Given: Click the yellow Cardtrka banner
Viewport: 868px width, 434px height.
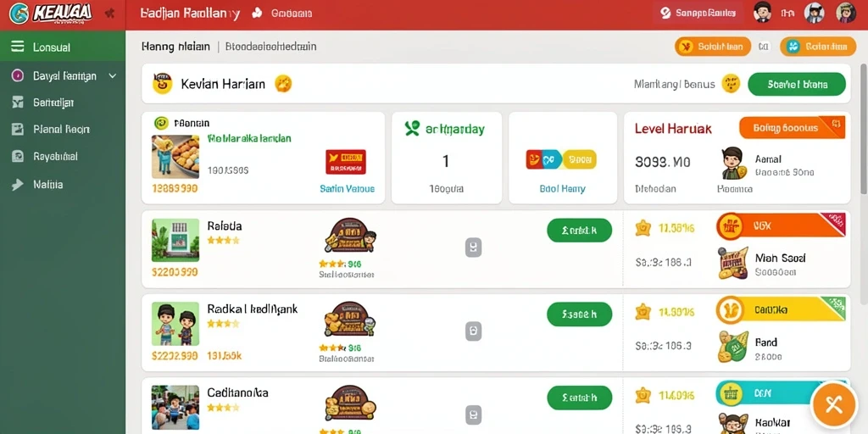Looking at the screenshot, I should (781, 310).
